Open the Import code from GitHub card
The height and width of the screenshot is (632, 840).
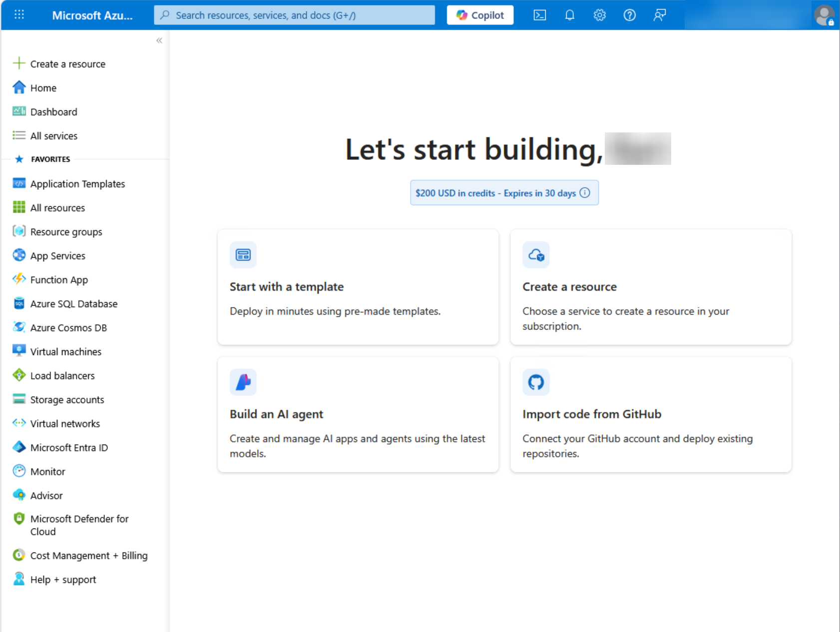(x=651, y=414)
